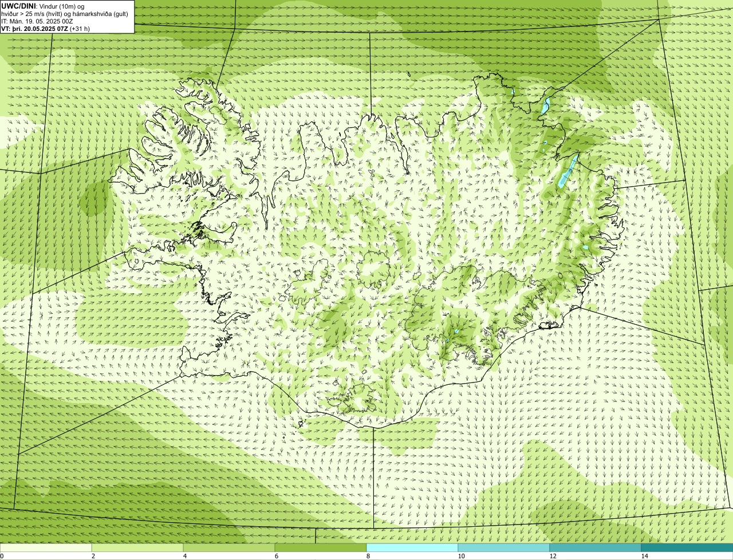Click the title line 'UWC/DINI: Vindur (10m) og'
Image resolution: width=733 pixels, height=560 pixels.
click(x=44, y=6)
